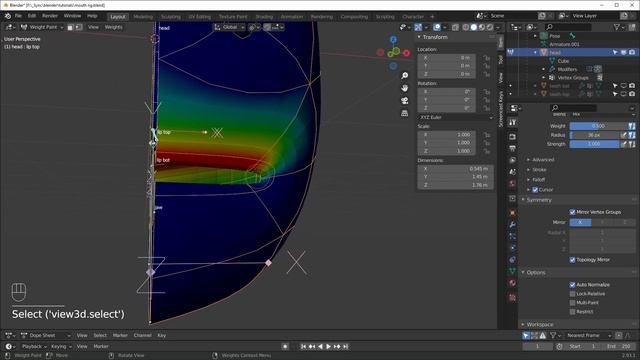
Task: Click the outliner filter funnel icon
Action: pos(617,27)
